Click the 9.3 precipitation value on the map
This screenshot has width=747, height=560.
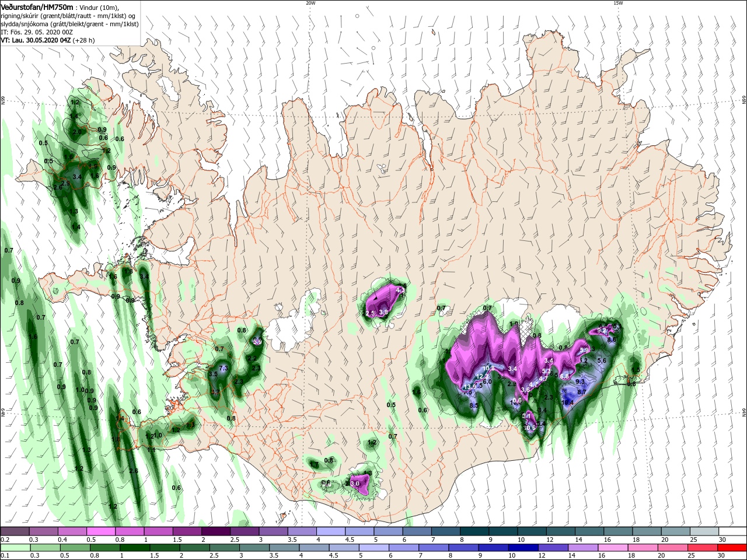[x=580, y=381]
